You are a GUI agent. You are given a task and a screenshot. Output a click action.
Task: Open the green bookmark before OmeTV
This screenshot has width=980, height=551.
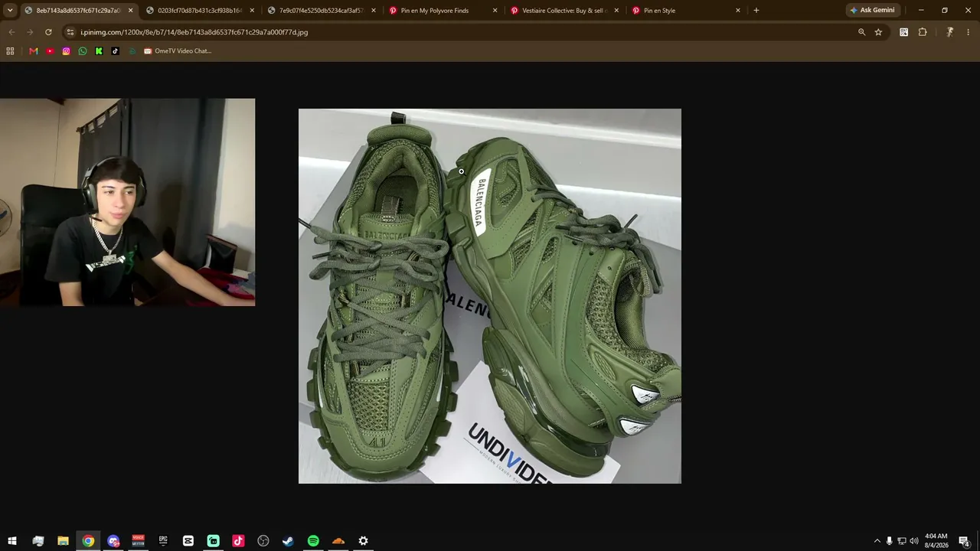point(132,51)
